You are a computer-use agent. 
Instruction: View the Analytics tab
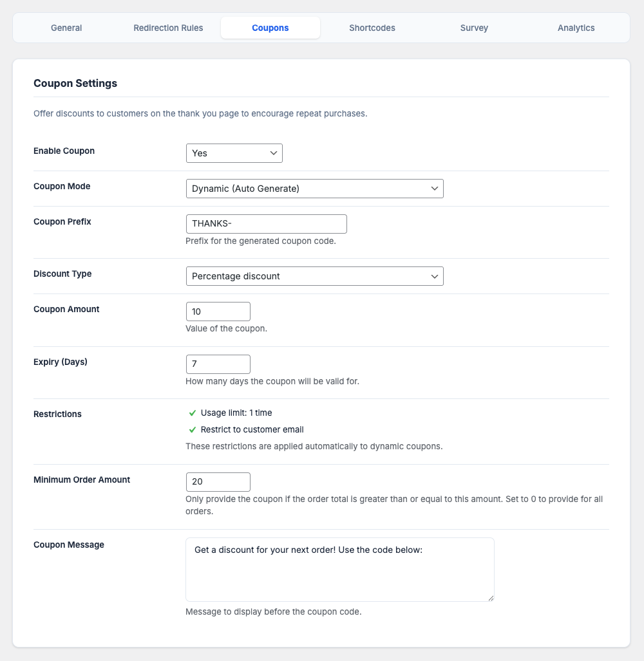(576, 28)
